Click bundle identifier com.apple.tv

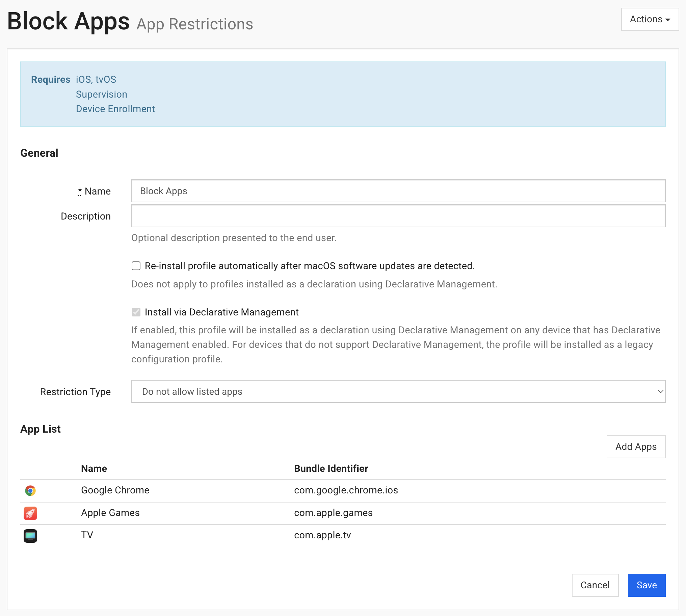[x=322, y=535]
